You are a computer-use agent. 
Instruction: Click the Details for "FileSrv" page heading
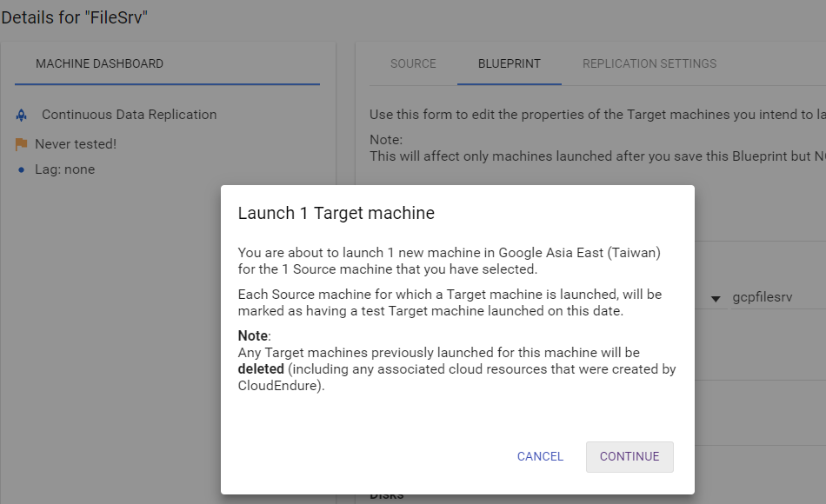click(x=74, y=17)
